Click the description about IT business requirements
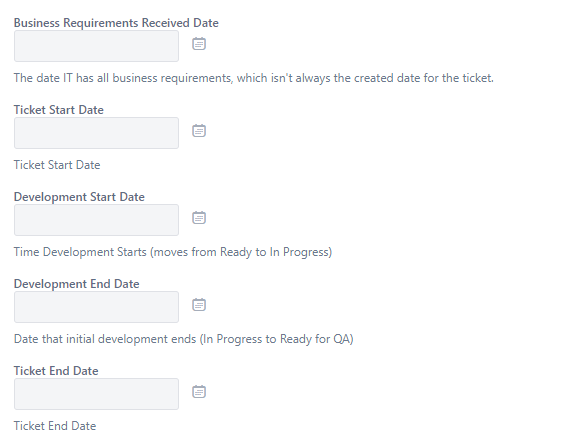581x442 pixels. pyautogui.click(x=254, y=78)
